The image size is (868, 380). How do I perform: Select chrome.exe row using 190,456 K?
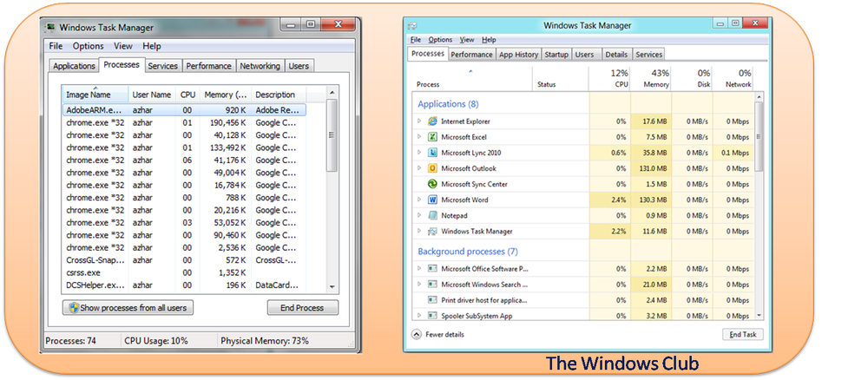pyautogui.click(x=184, y=122)
